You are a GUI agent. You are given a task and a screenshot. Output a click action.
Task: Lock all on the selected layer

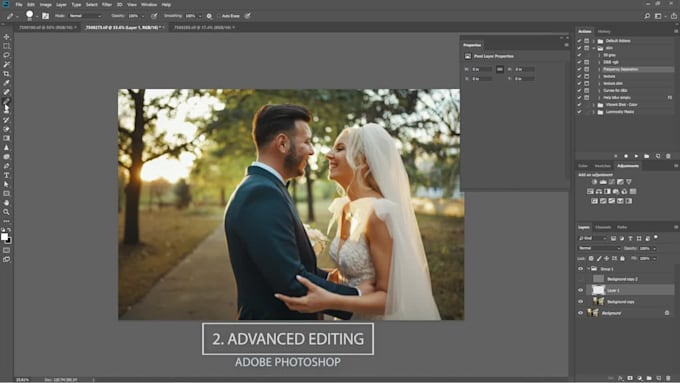[622, 259]
